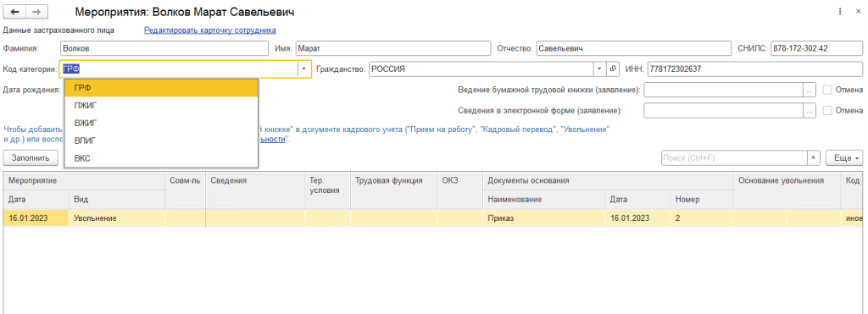
Task: Focus the Имя field with Марат
Action: [393, 48]
